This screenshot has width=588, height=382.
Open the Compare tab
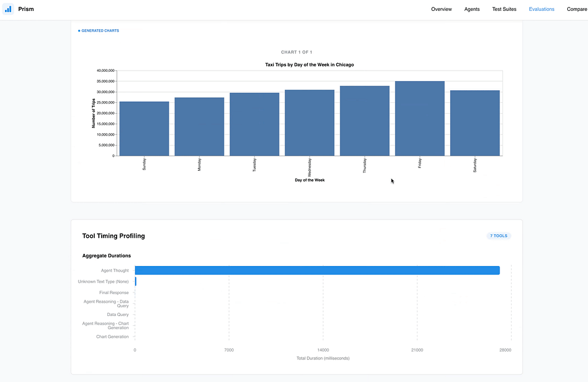(x=577, y=9)
